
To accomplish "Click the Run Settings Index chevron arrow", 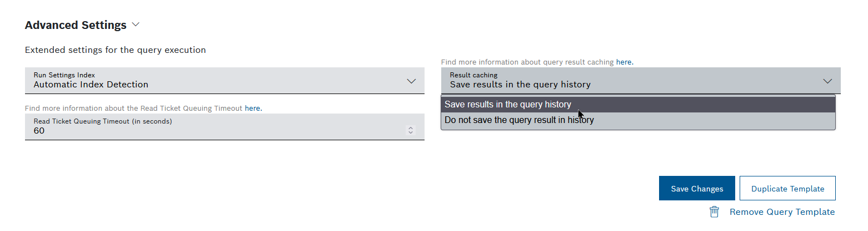I will point(411,81).
